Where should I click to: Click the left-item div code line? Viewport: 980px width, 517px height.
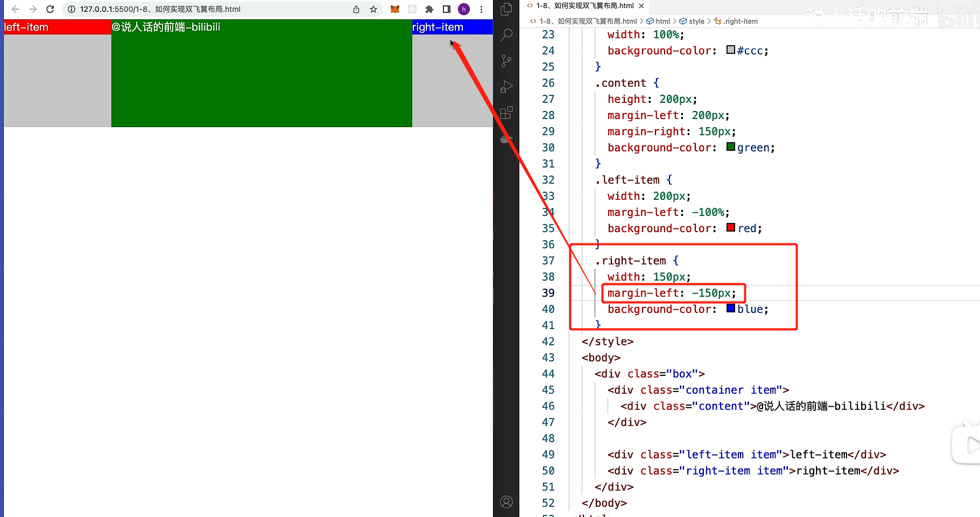[x=747, y=455]
